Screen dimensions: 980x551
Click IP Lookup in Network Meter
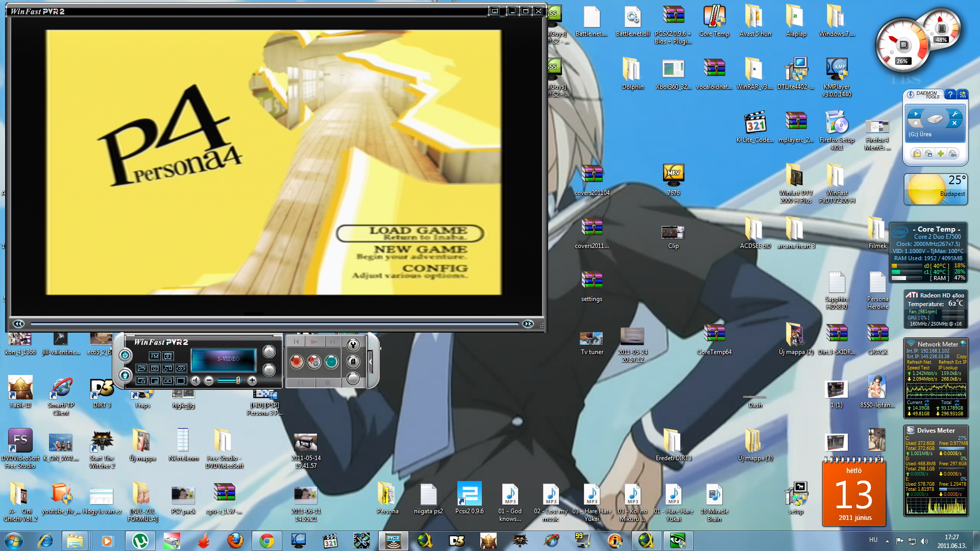948,367
